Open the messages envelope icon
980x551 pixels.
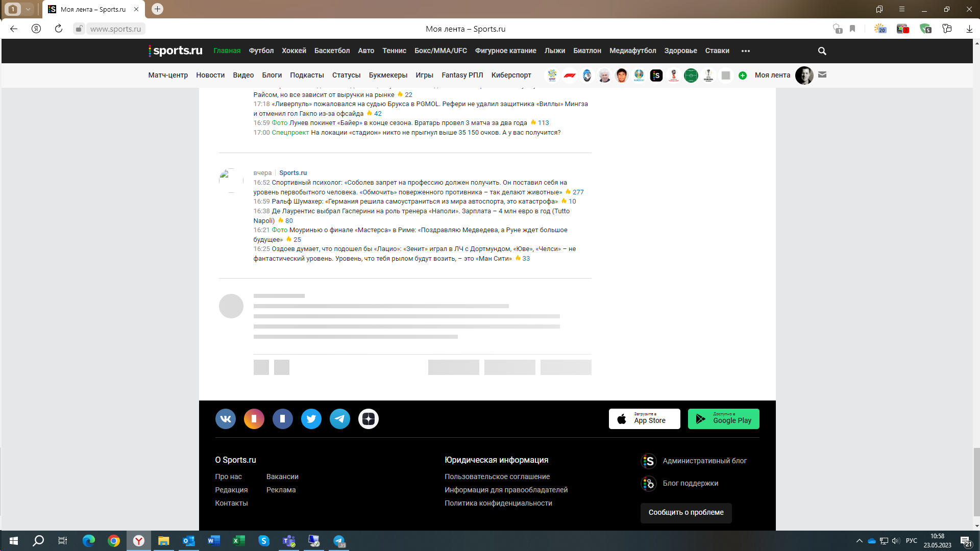coord(822,75)
